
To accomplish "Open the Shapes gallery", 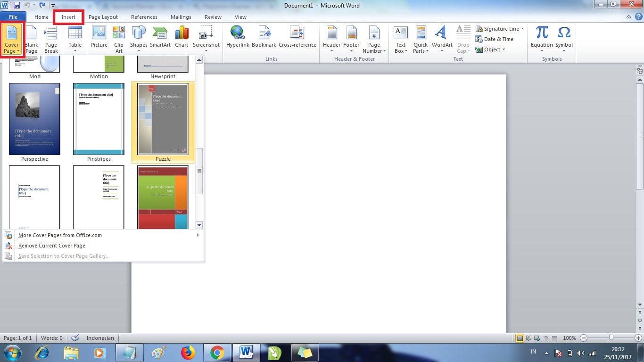I will pos(138,38).
